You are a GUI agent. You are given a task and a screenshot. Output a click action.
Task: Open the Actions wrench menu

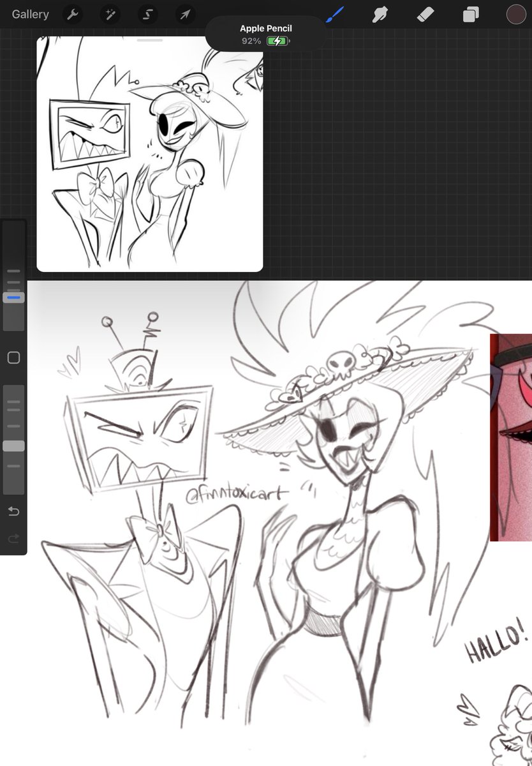point(73,14)
